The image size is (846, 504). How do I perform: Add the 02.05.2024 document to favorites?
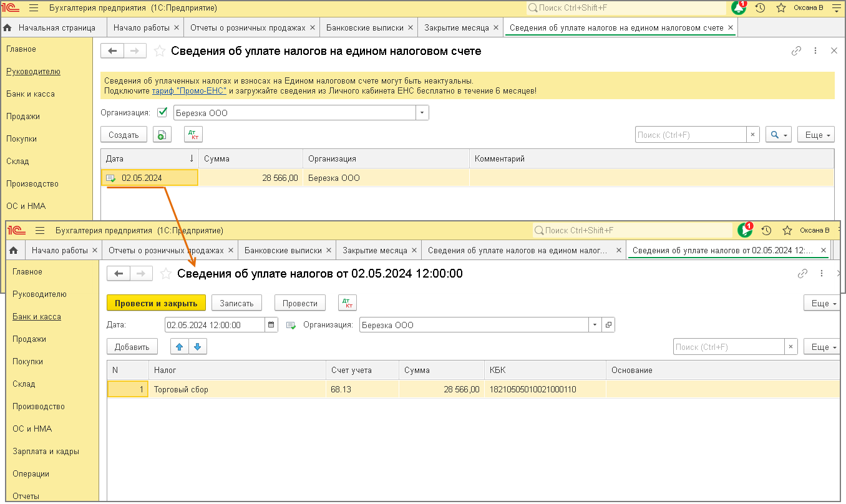pos(166,273)
